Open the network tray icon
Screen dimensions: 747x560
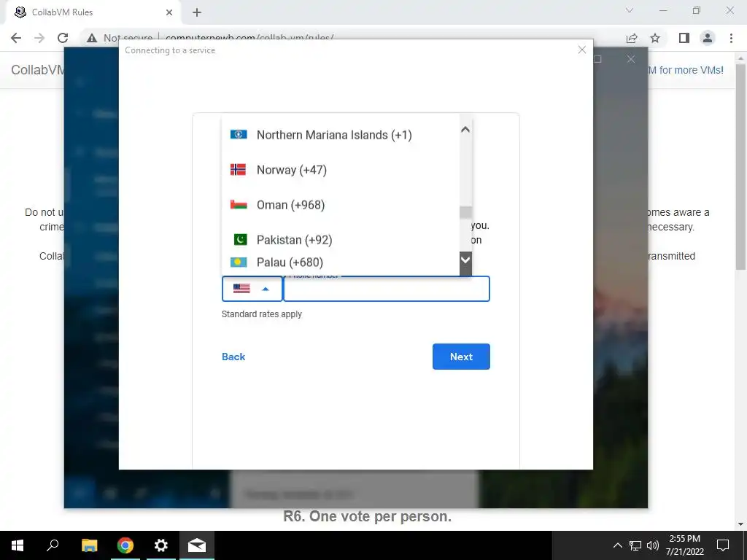click(x=635, y=545)
